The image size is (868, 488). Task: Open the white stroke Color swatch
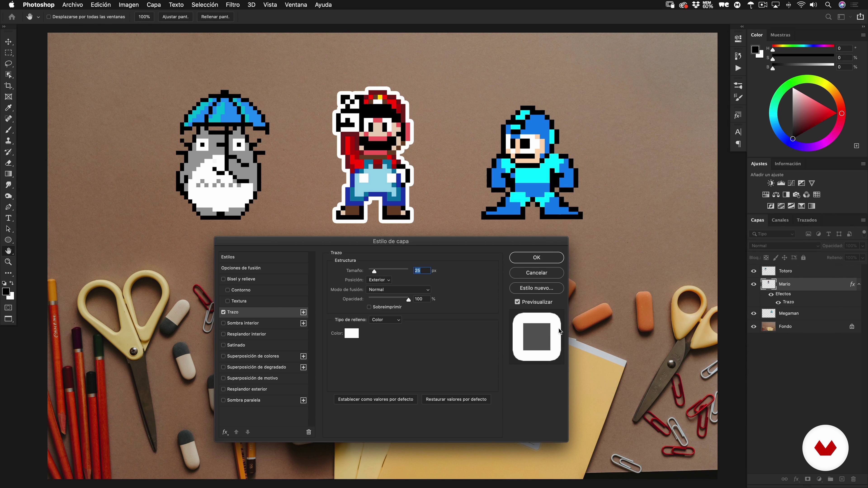[x=351, y=333]
